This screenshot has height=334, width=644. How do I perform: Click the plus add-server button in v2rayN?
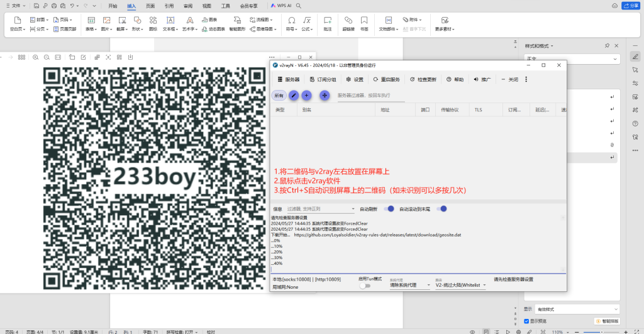pos(306,96)
